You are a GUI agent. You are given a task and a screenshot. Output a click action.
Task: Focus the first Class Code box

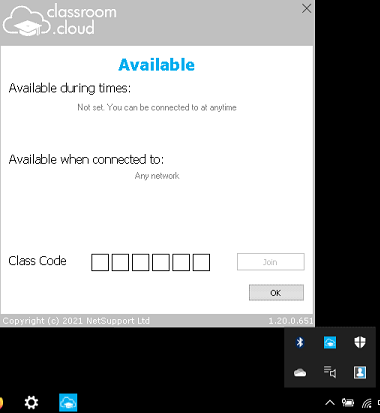[100, 262]
